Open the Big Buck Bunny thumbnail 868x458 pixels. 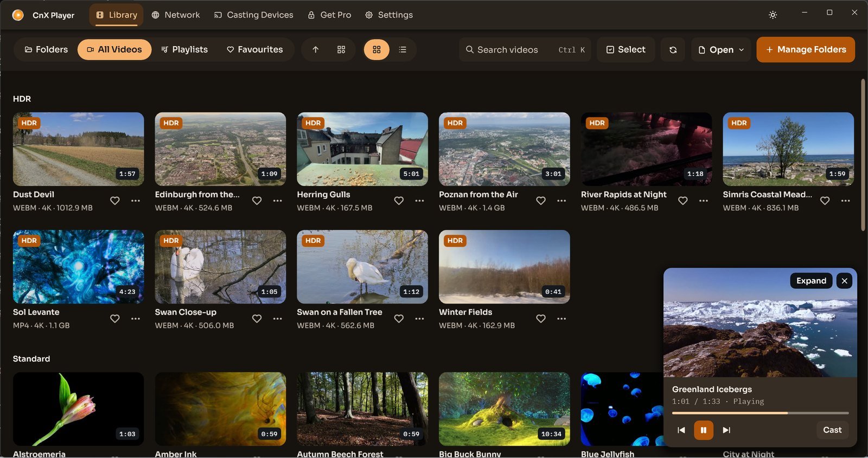click(505, 409)
